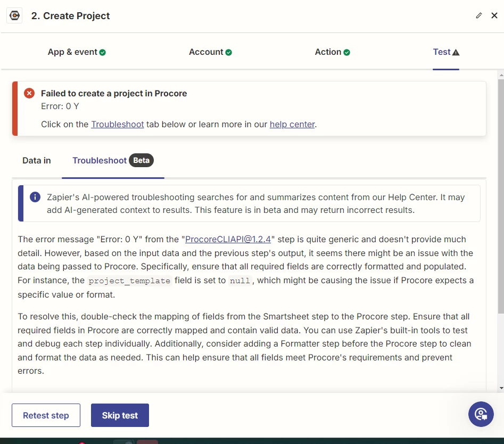This screenshot has height=444, width=504.
Task: Click the "2. Create Project" title
Action: click(x=70, y=16)
